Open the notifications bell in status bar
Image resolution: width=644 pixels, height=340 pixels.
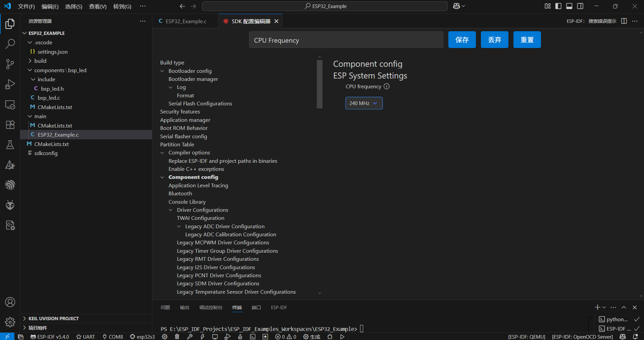pyautogui.click(x=635, y=337)
